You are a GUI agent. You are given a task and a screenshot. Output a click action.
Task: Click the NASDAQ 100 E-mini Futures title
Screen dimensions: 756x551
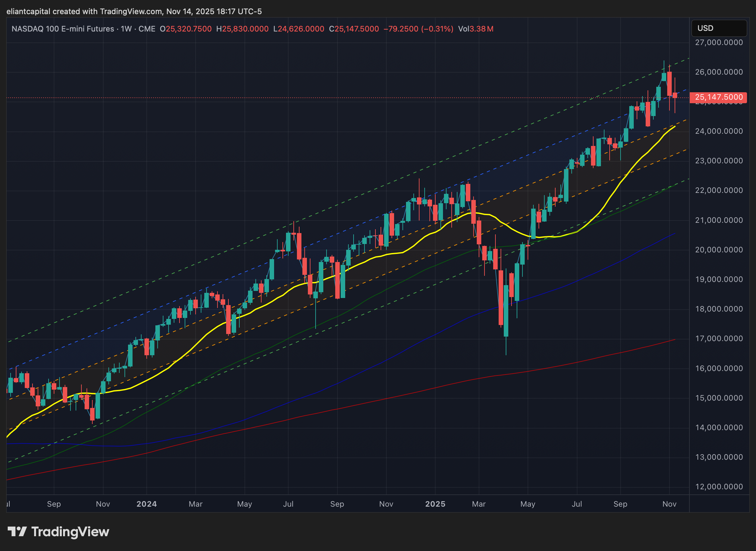click(x=63, y=29)
